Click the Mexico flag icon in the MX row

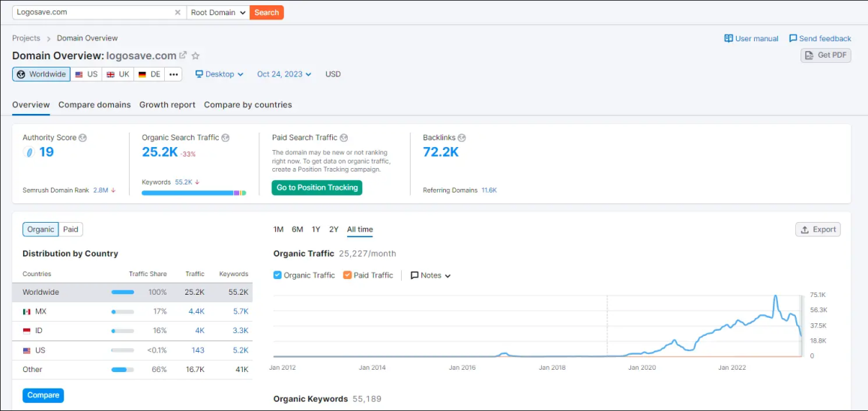tap(26, 312)
